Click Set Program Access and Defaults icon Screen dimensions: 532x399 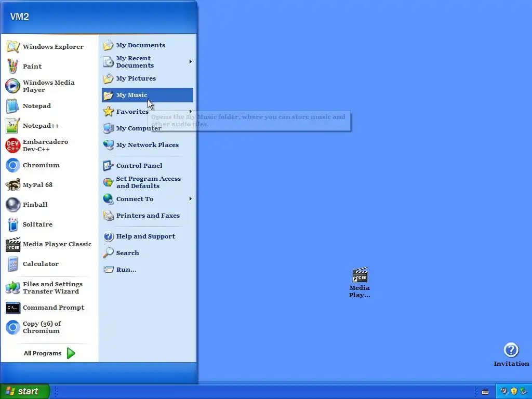(108, 182)
